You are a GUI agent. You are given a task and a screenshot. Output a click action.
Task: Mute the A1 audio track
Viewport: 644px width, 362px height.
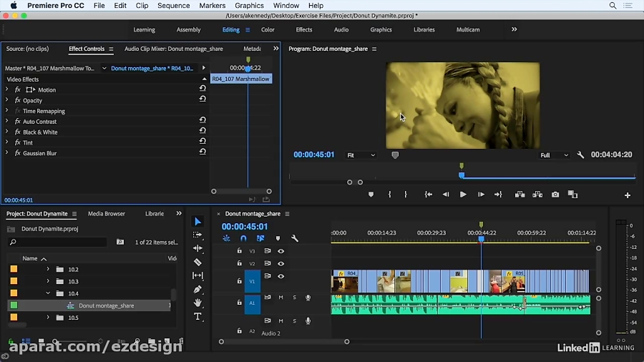[x=280, y=298]
